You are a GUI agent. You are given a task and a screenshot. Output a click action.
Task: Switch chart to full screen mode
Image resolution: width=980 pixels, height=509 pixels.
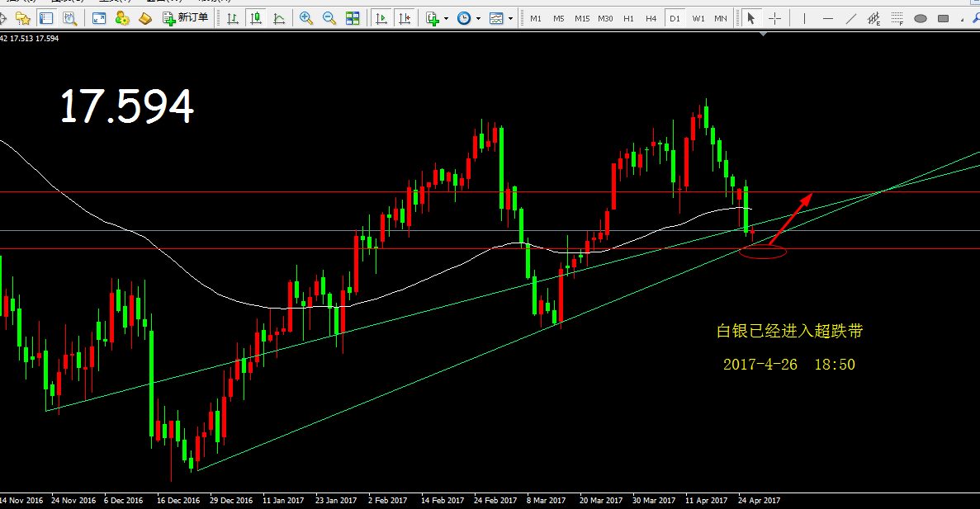tap(99, 18)
